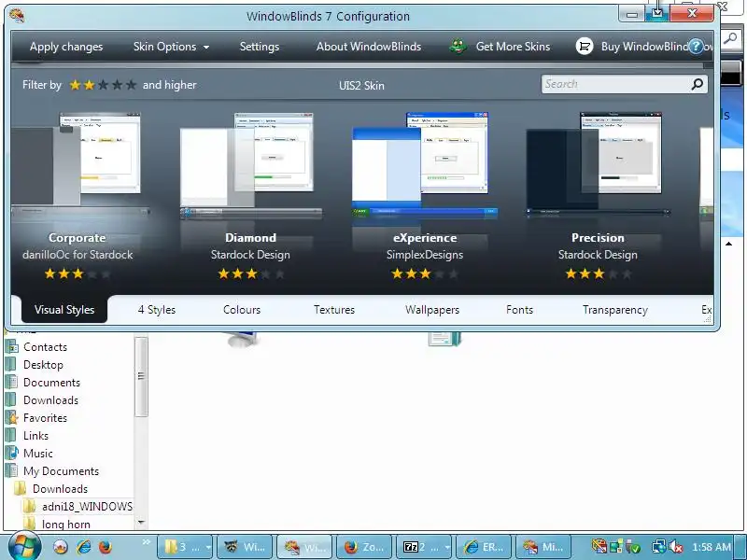Select Links in the Explorer tree

(x=35, y=435)
